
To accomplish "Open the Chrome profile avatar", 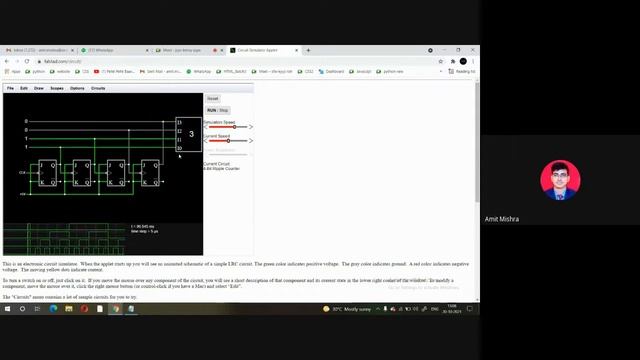I will 463,61.
